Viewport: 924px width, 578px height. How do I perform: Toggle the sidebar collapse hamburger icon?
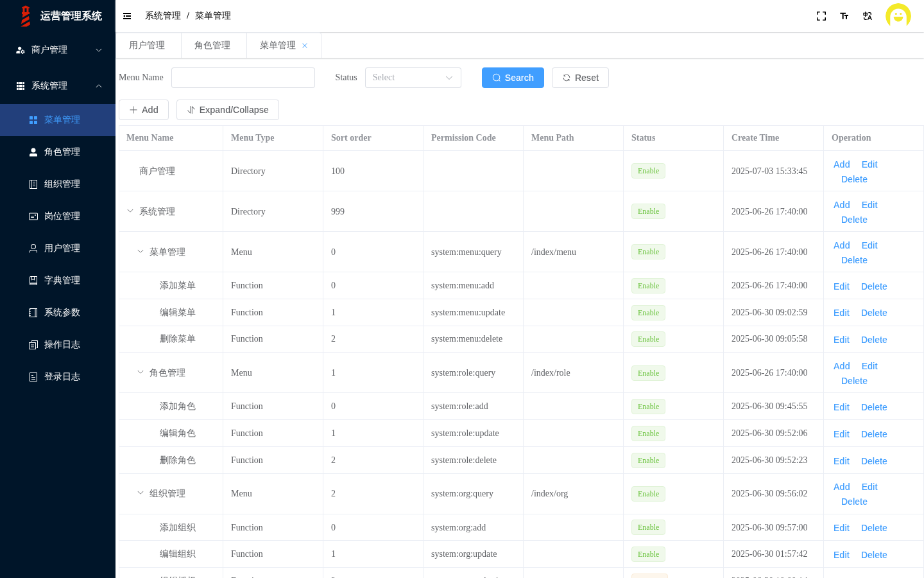(x=127, y=16)
